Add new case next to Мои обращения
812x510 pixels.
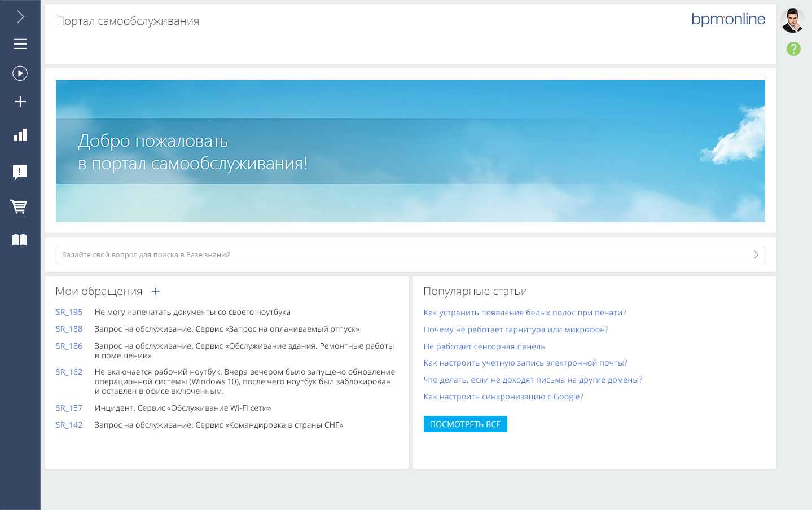coord(156,292)
